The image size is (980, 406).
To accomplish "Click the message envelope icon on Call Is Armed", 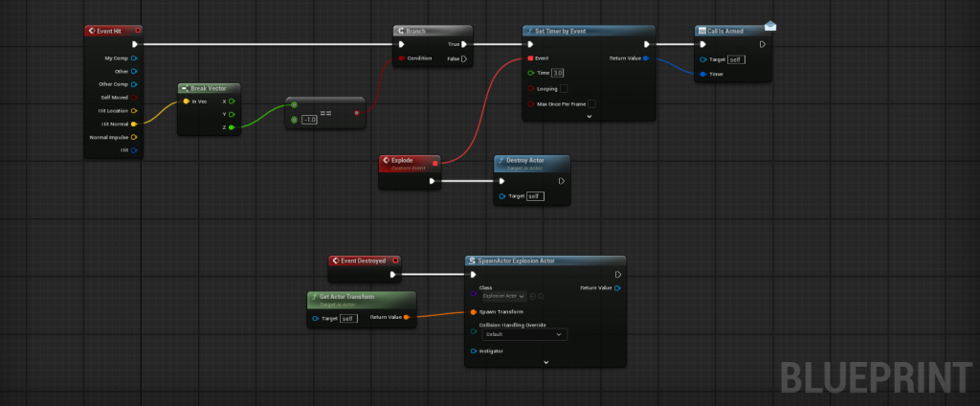I will click(x=770, y=25).
